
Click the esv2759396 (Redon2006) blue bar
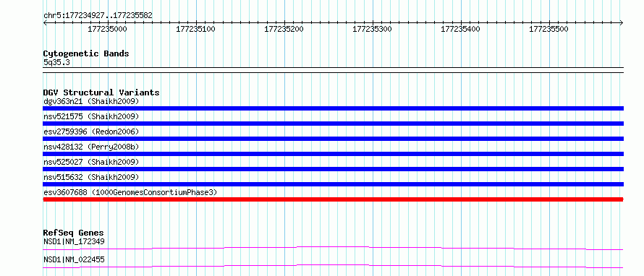[x=333, y=139]
